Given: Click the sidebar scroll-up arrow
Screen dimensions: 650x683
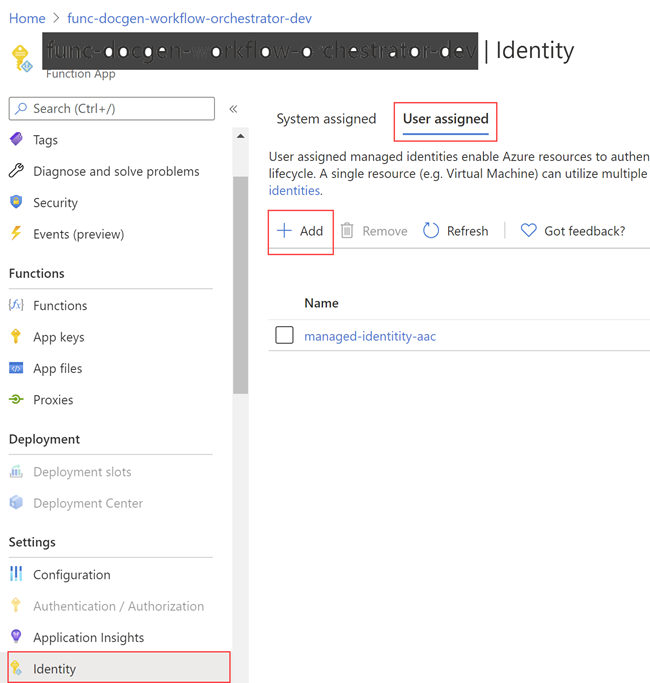Looking at the screenshot, I should (x=240, y=136).
